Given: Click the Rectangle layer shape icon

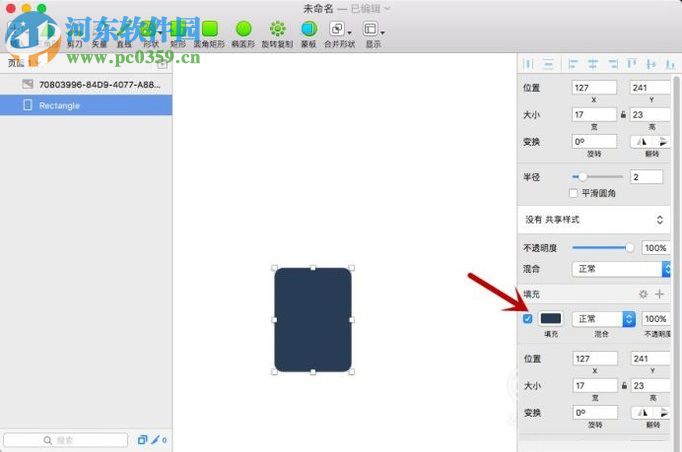Looking at the screenshot, I should pyautogui.click(x=27, y=105).
